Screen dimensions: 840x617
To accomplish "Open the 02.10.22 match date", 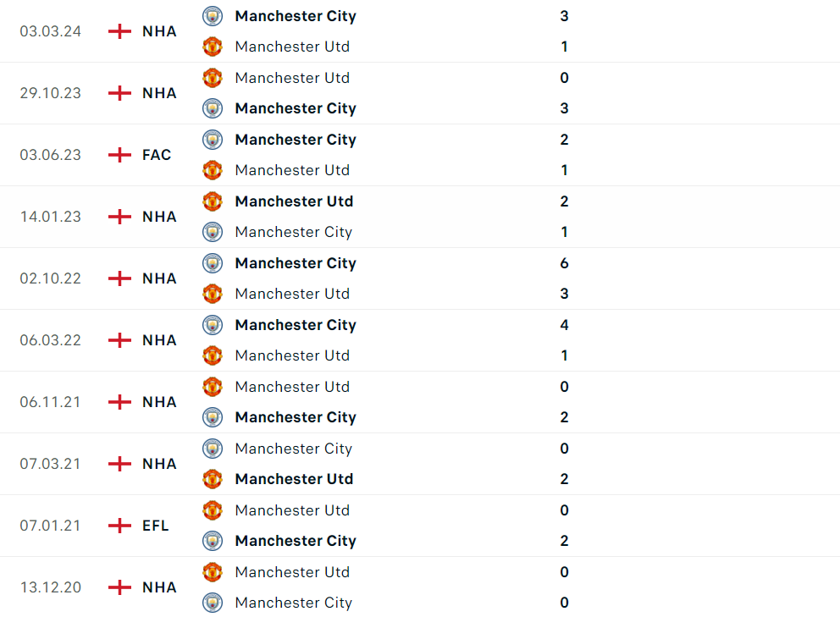I will [51, 278].
